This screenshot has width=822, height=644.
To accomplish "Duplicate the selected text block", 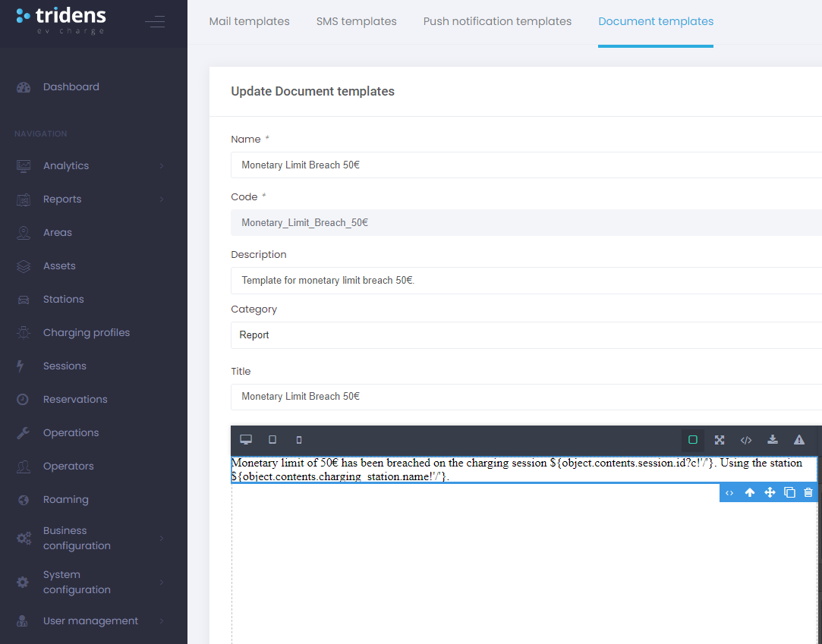I will tap(789, 492).
